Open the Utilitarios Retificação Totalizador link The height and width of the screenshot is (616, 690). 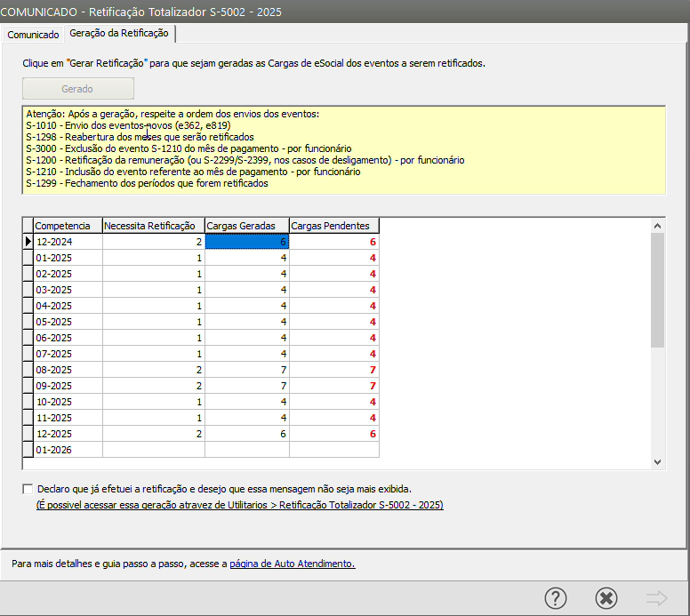239,505
